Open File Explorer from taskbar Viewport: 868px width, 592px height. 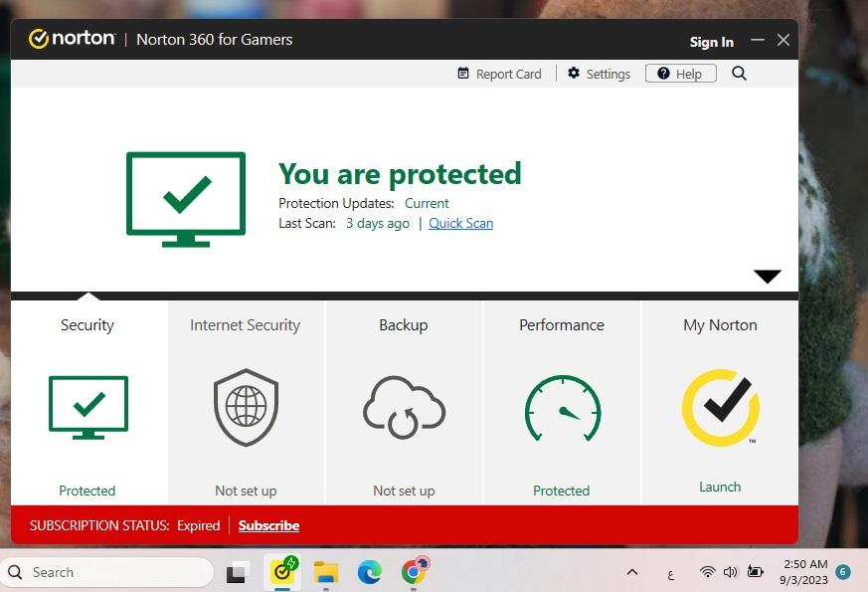(x=325, y=572)
